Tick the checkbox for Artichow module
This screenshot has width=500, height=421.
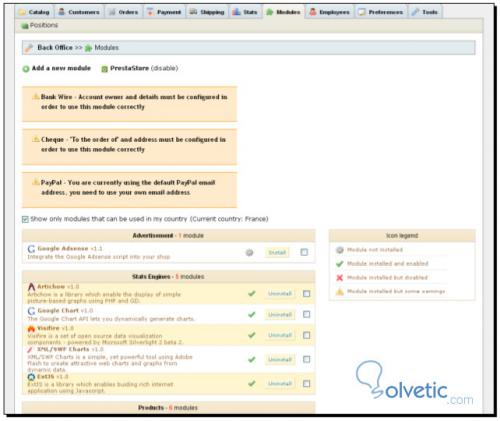[x=306, y=294]
